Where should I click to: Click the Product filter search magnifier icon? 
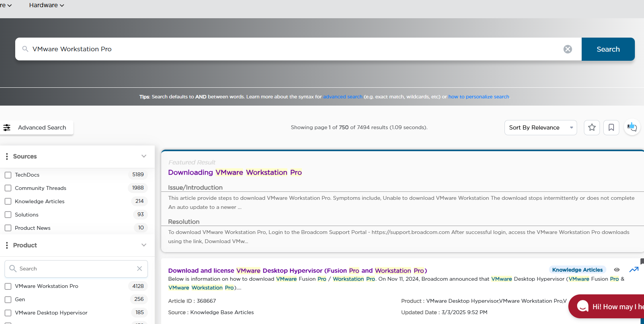pos(13,269)
